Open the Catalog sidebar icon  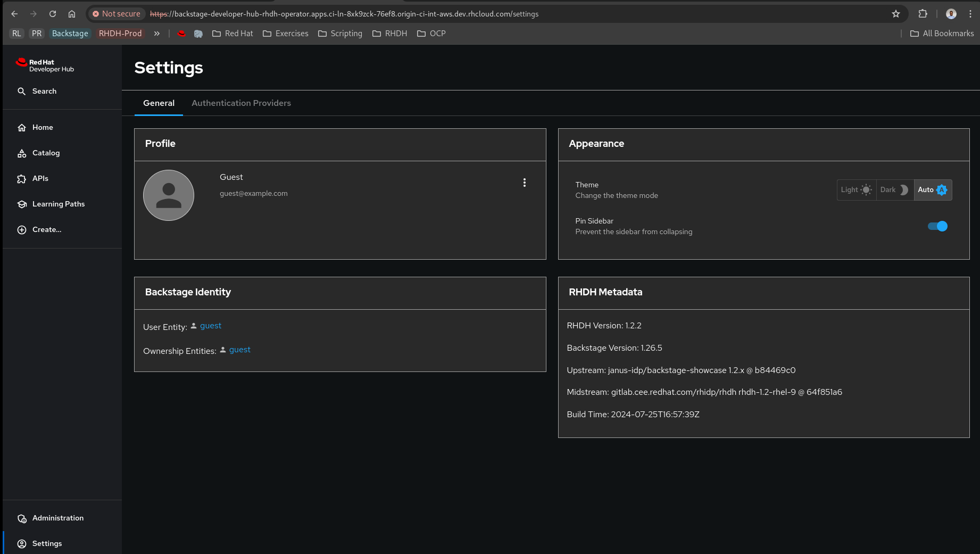(22, 153)
